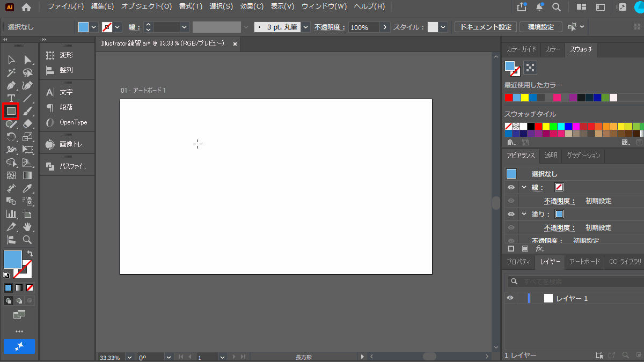Swap fill and stroke colors arrow
644x362 pixels.
point(30,253)
